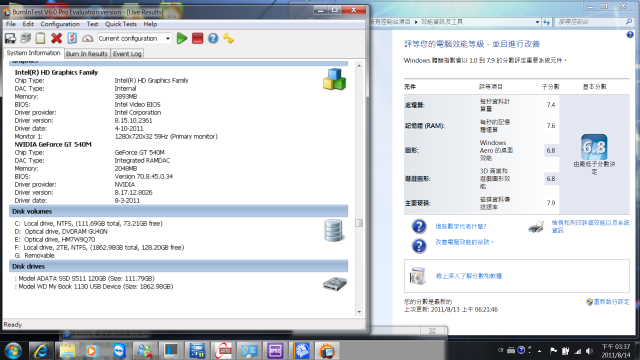Open the Windows Live Messenger taskbar icon

[x=144, y=351]
